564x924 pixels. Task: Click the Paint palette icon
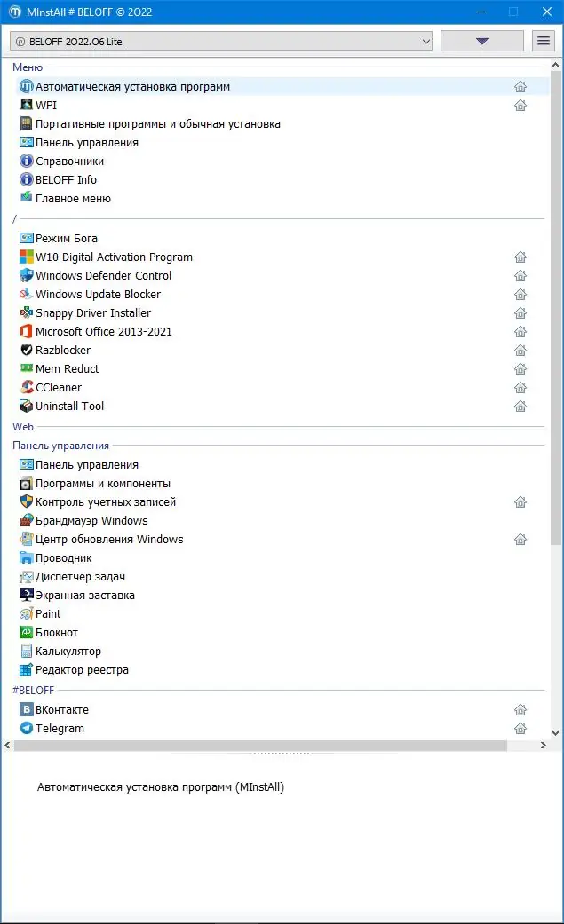pos(26,613)
